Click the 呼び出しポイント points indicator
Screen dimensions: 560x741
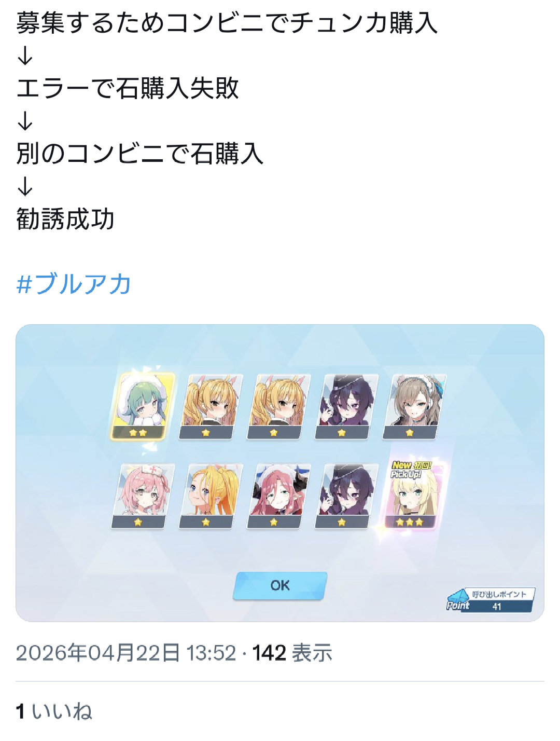[490, 600]
